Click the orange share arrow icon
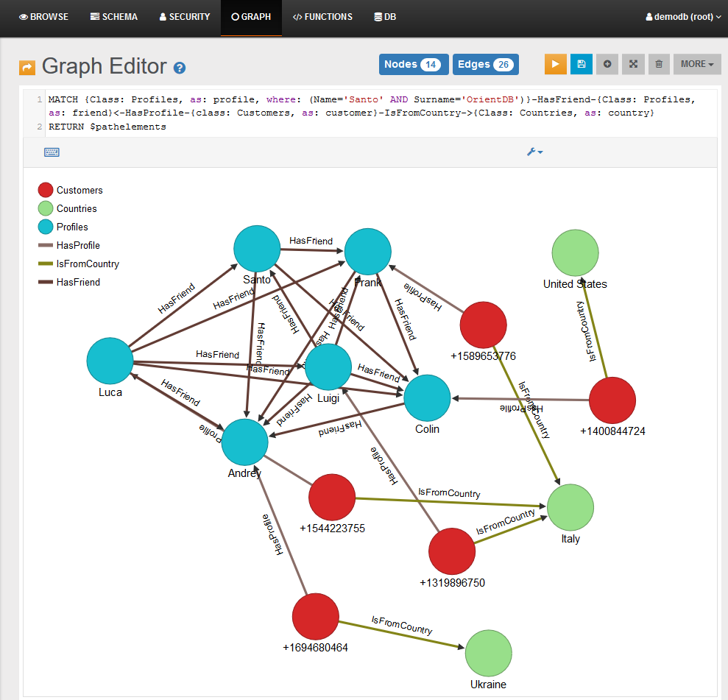 pyautogui.click(x=27, y=68)
